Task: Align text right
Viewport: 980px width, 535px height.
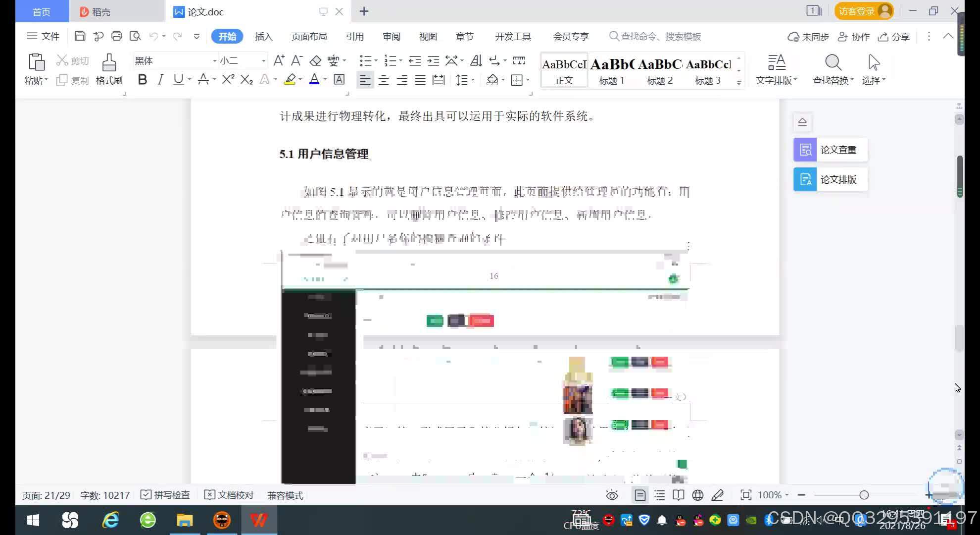Action: click(402, 80)
